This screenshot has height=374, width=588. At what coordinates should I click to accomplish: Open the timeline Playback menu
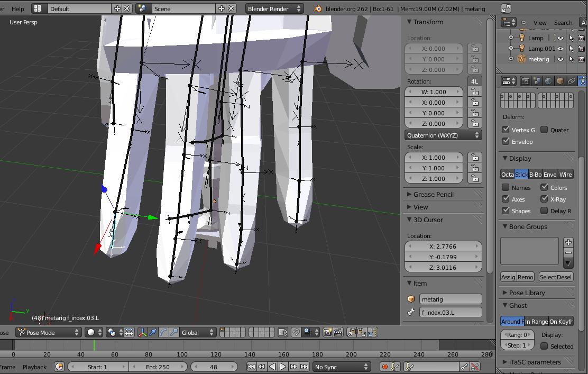34,367
